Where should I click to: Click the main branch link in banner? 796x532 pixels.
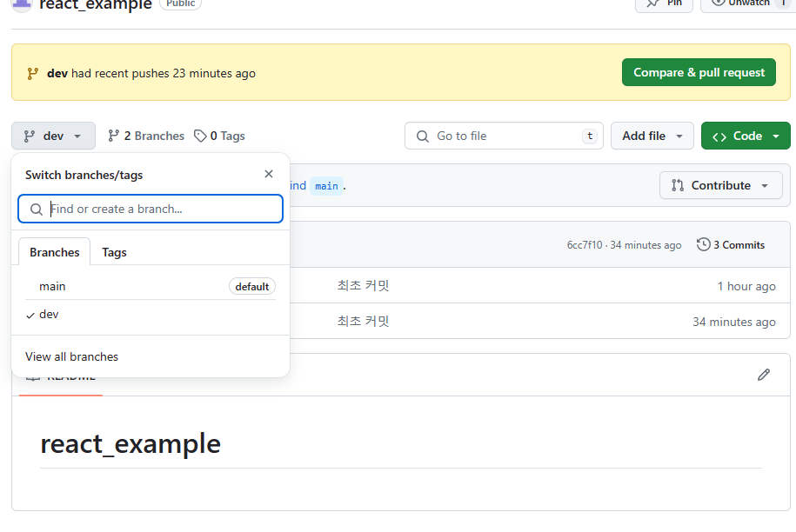326,186
